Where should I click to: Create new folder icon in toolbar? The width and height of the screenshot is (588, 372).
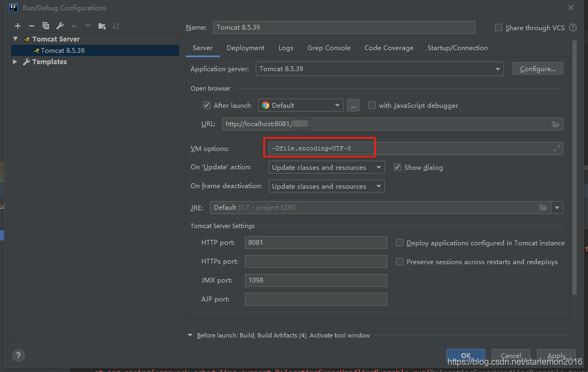[102, 26]
